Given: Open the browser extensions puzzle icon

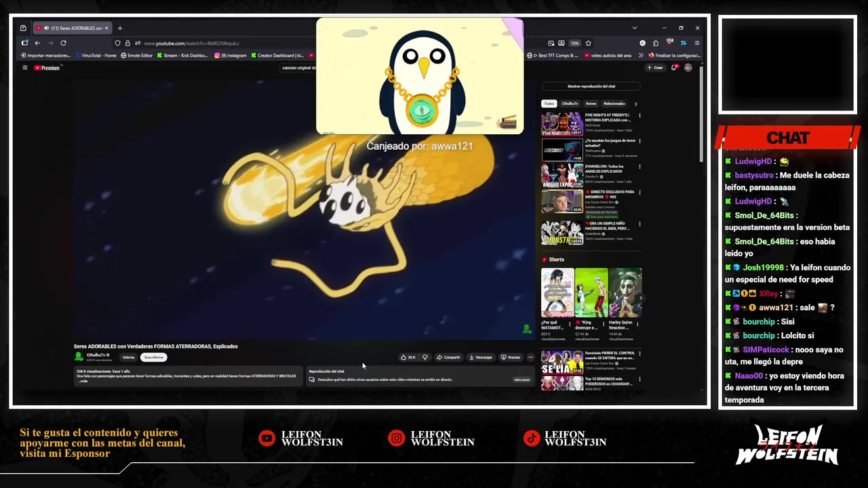Looking at the screenshot, I should tap(656, 43).
